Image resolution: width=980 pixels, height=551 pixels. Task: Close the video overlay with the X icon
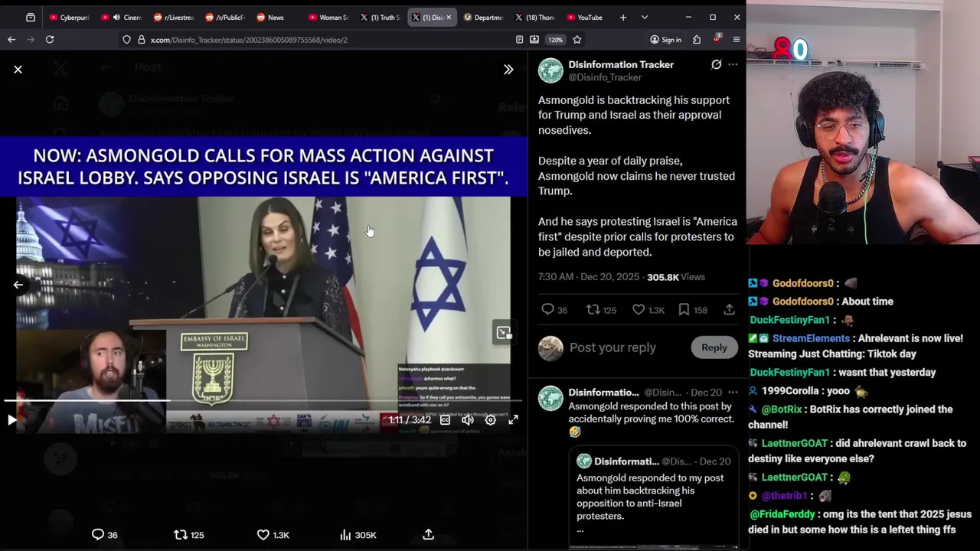(18, 70)
